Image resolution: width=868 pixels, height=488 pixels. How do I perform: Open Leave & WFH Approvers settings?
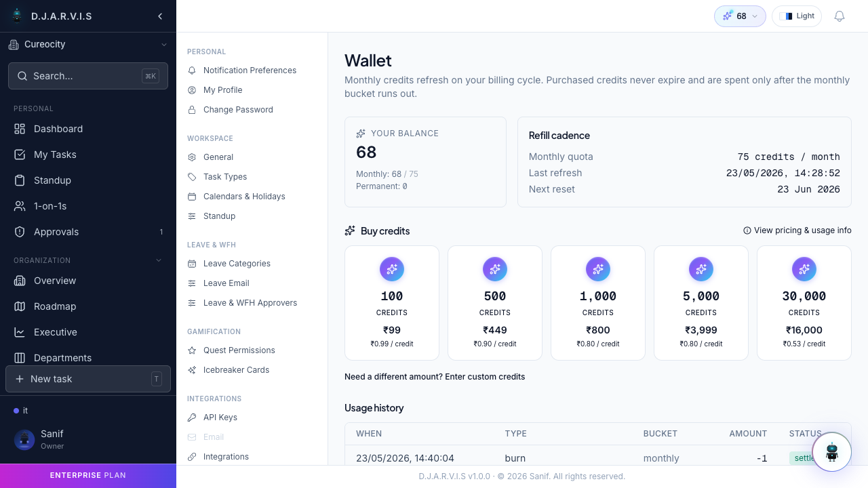[x=252, y=303]
